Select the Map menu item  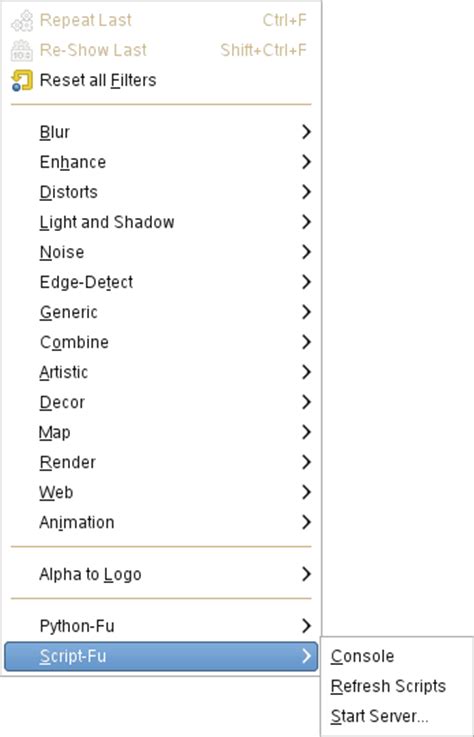pyautogui.click(x=161, y=432)
